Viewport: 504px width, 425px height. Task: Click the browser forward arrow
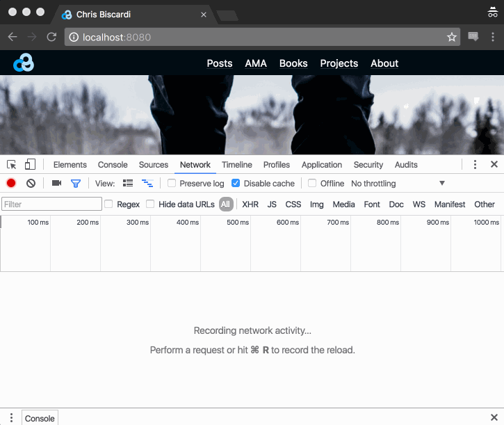[x=32, y=37]
